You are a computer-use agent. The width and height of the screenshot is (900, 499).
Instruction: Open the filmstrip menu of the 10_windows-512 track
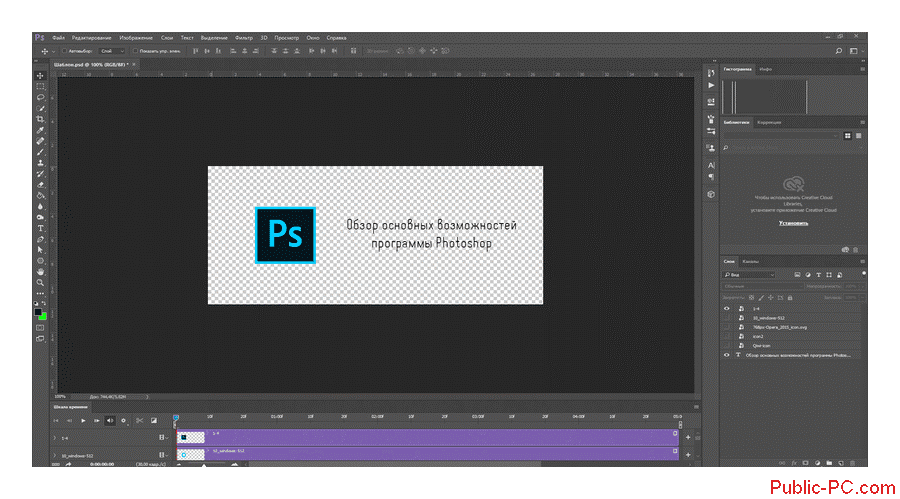point(163,455)
